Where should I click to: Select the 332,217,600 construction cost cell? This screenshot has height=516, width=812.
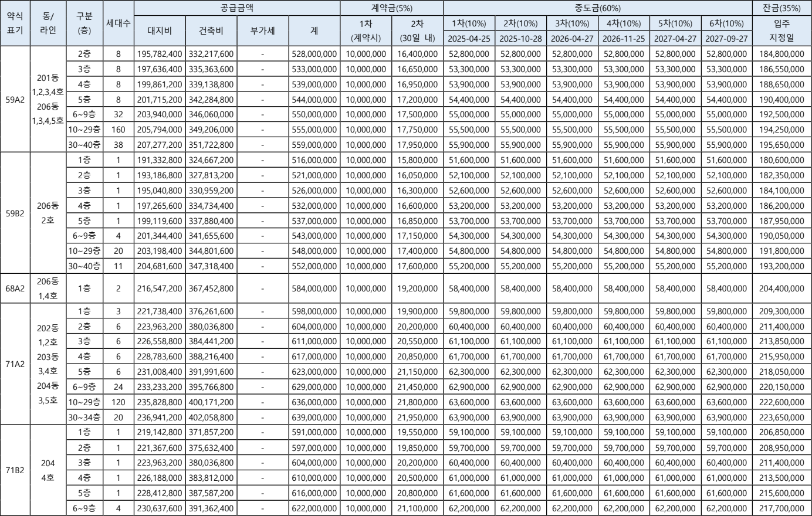pos(211,54)
